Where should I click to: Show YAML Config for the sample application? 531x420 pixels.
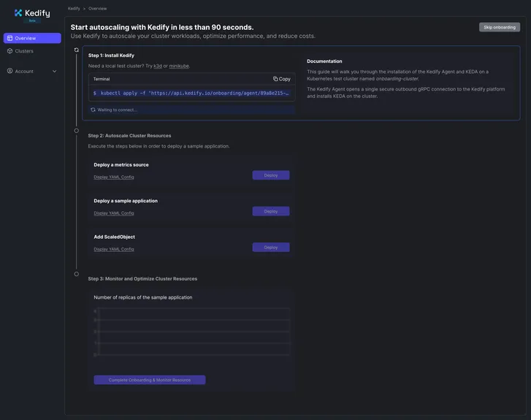(114, 213)
